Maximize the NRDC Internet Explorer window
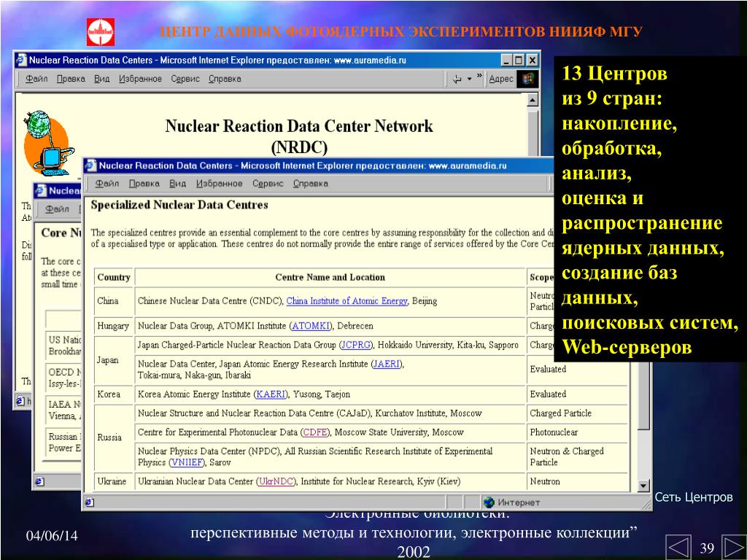 (519, 61)
